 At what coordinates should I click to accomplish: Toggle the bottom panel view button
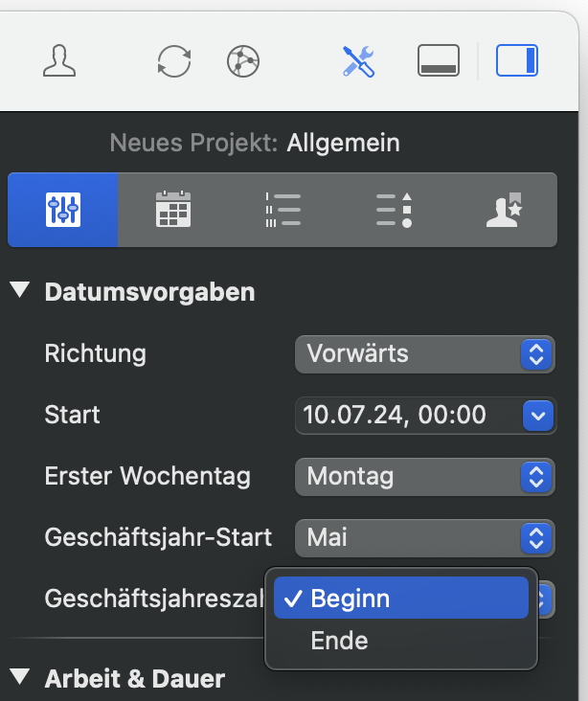click(x=439, y=61)
